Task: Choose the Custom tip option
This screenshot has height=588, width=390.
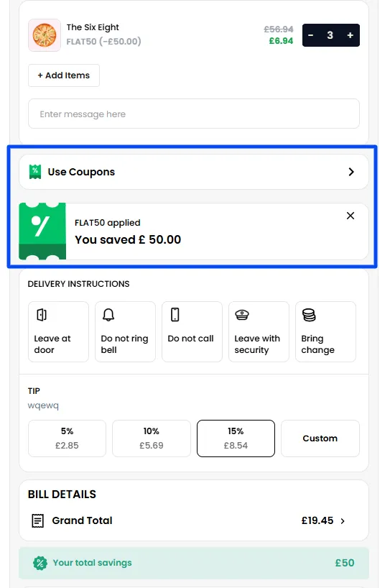Action: (x=320, y=438)
